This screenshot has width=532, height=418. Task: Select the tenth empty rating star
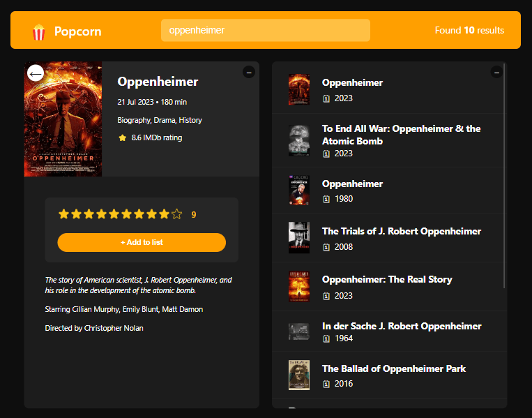point(177,214)
